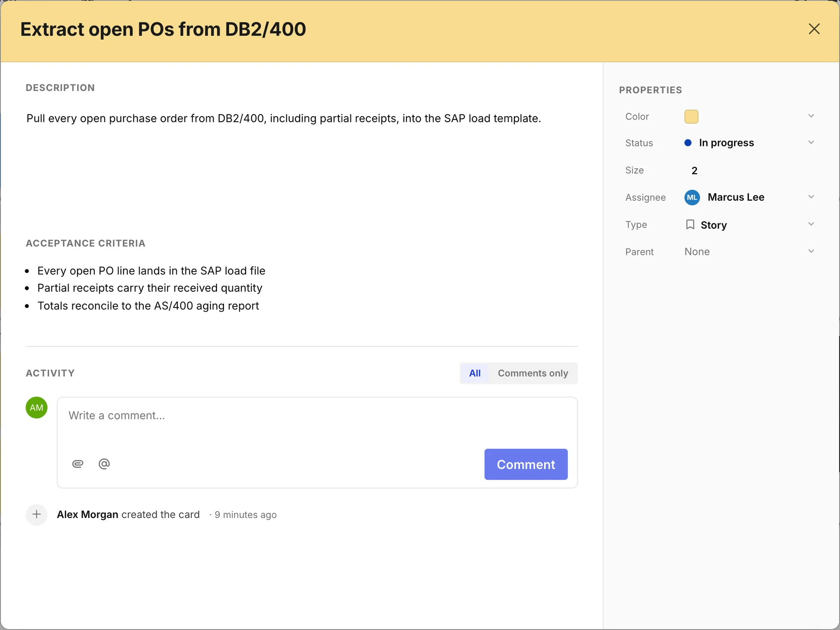
Task: Click the ML assignee avatar
Action: click(692, 197)
